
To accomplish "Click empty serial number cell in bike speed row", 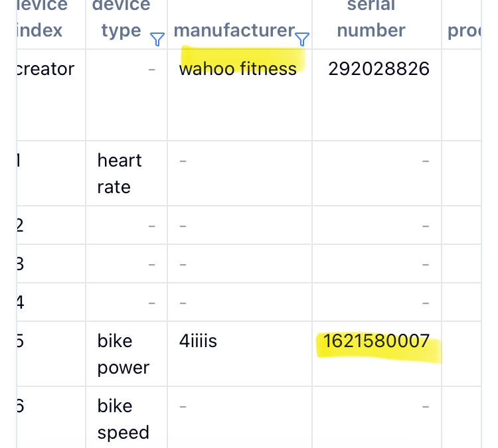I will (x=376, y=417).
